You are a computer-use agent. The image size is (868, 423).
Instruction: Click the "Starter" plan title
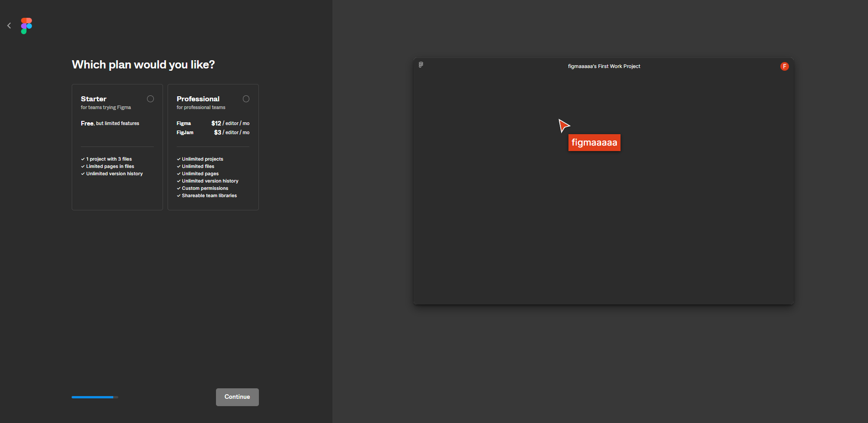click(x=94, y=99)
